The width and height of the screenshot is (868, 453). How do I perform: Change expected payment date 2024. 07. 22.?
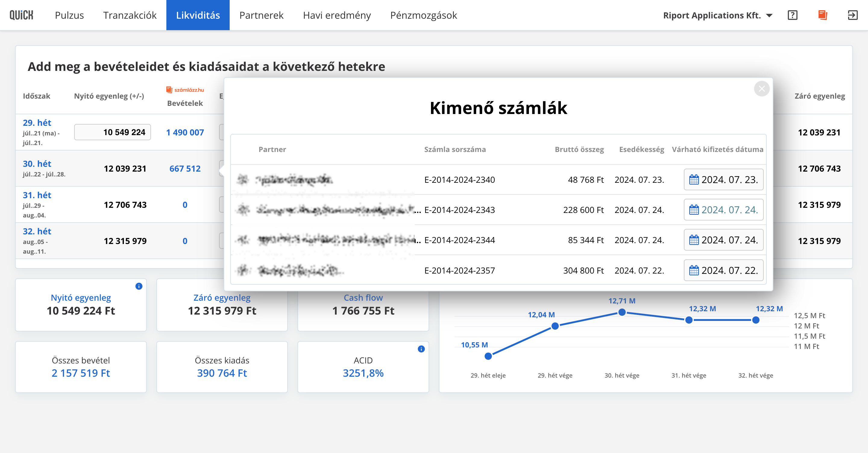[x=723, y=271]
